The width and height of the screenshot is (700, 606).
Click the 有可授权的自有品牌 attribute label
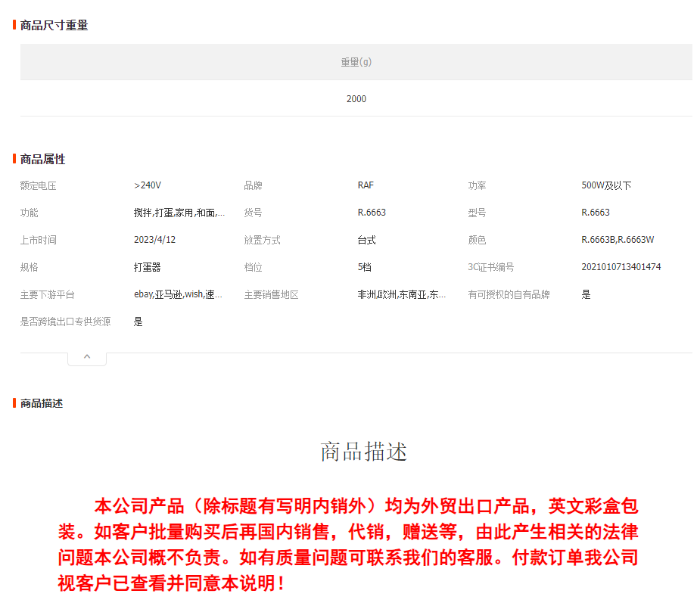[509, 294]
